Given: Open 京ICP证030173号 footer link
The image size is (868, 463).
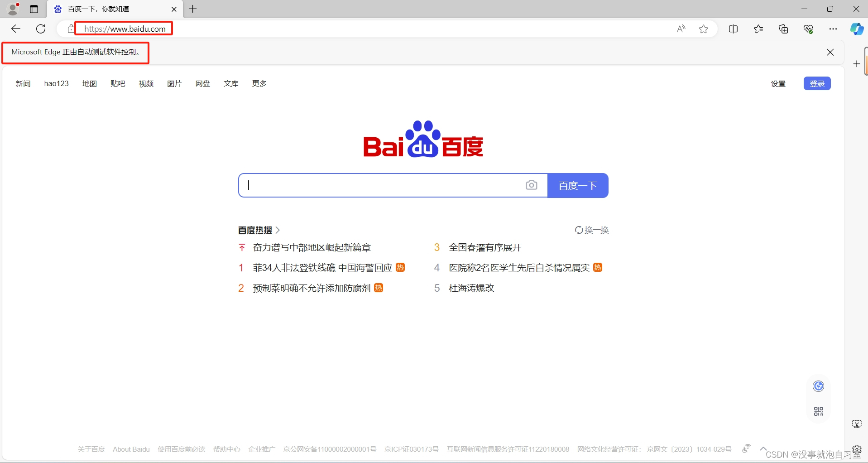Looking at the screenshot, I should point(412,449).
